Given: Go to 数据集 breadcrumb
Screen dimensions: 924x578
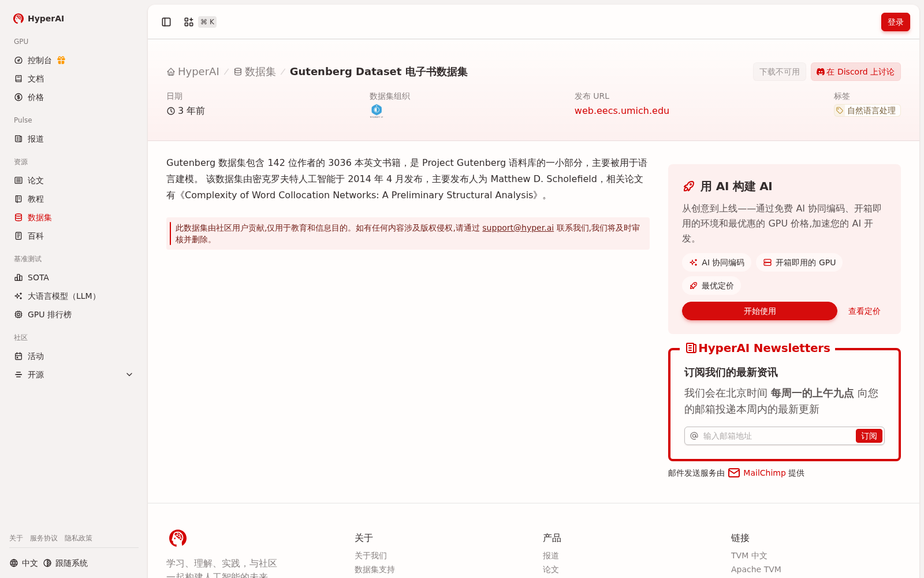Looking at the screenshot, I should [x=255, y=72].
